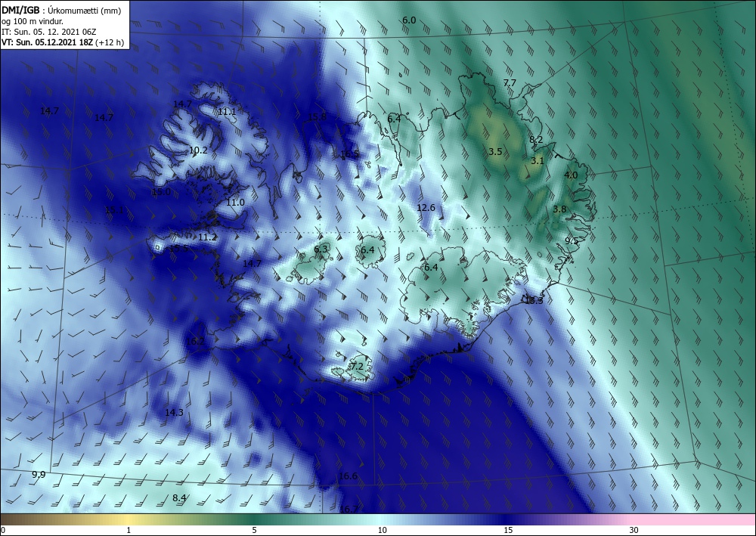The width and height of the screenshot is (756, 536).
Task: Click the 9.5 value label
Action: (x=572, y=241)
